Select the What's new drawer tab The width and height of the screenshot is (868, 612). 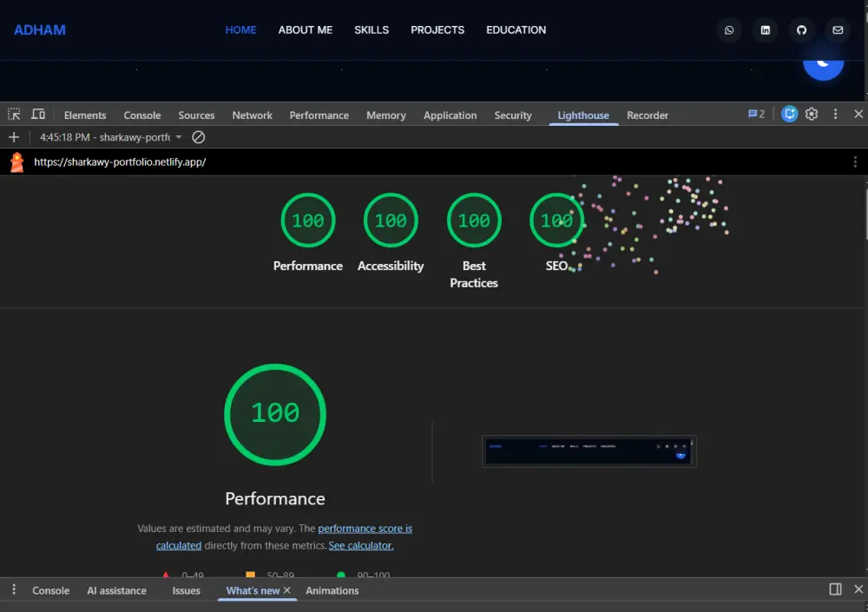253,590
